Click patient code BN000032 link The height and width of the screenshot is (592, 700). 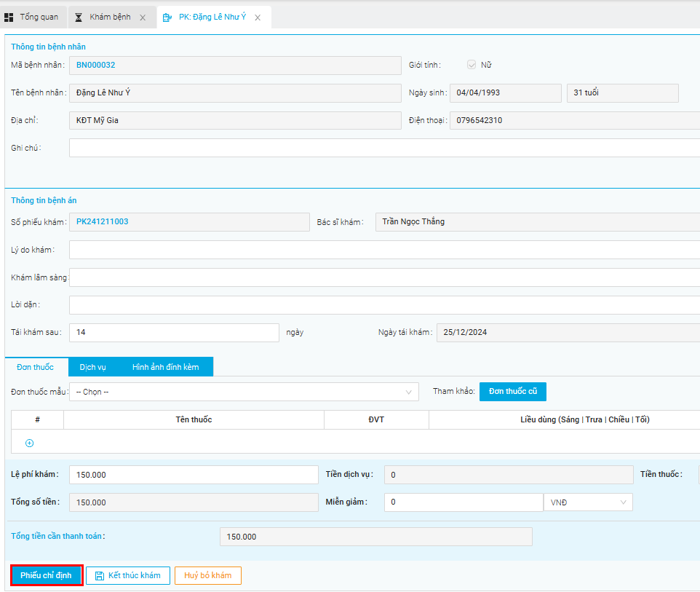[x=95, y=66]
